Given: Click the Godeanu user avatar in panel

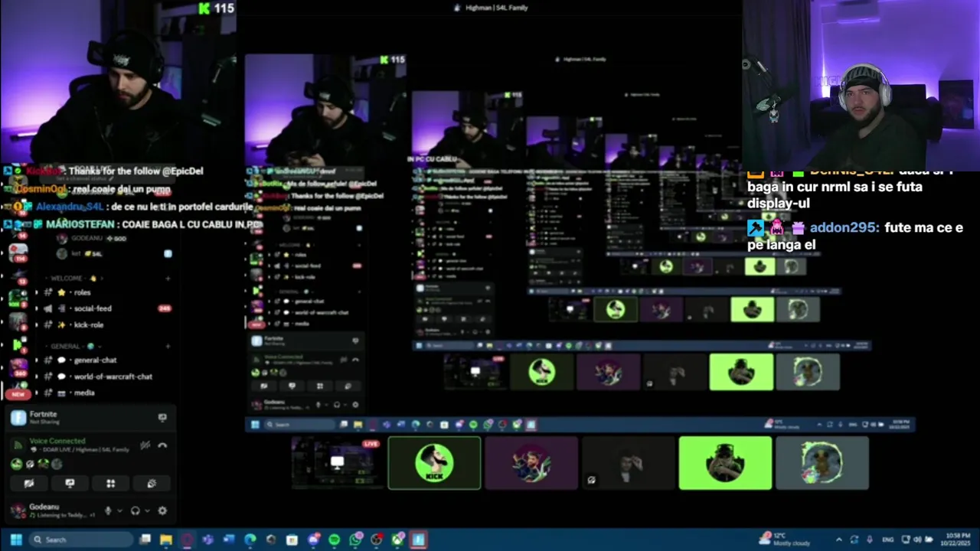Looking at the screenshot, I should 18,510.
